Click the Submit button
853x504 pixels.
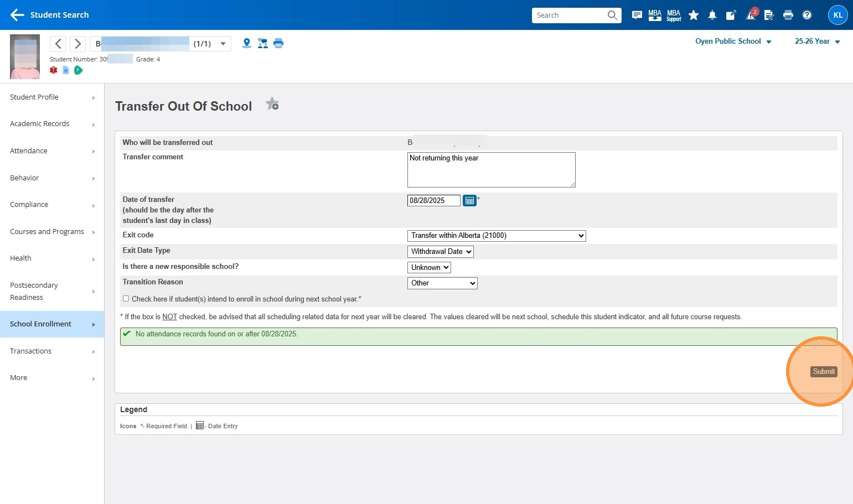(824, 372)
